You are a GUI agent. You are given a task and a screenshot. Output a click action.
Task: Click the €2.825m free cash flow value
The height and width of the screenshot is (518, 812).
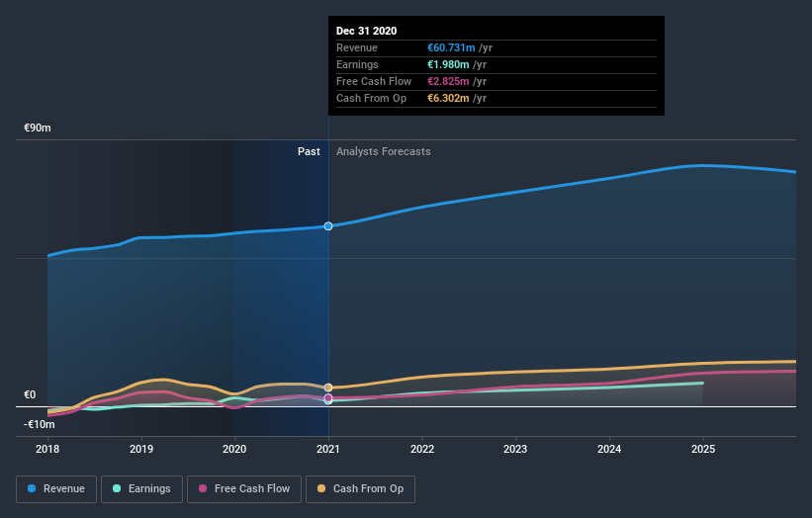448,81
